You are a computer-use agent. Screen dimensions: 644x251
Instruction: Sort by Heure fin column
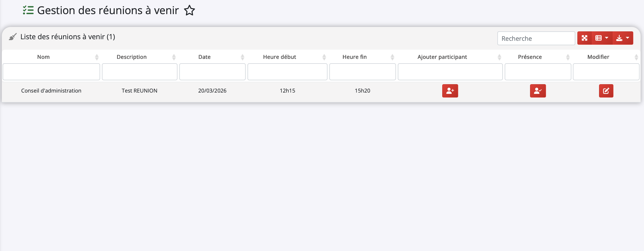(x=354, y=57)
